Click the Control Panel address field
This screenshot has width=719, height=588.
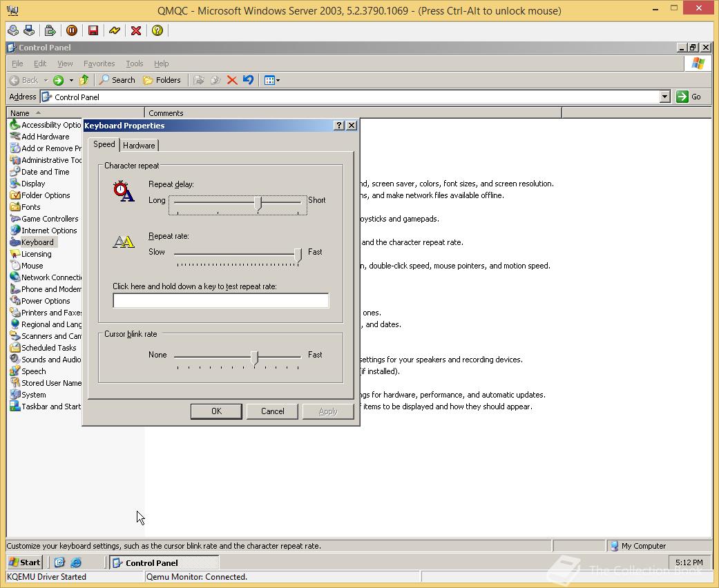[350, 97]
